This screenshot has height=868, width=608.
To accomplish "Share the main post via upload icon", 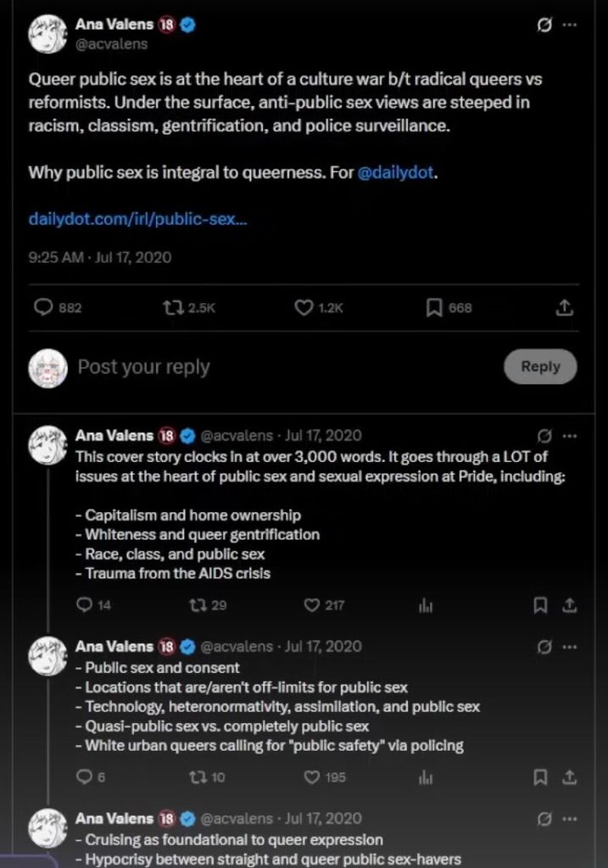I will (x=564, y=309).
